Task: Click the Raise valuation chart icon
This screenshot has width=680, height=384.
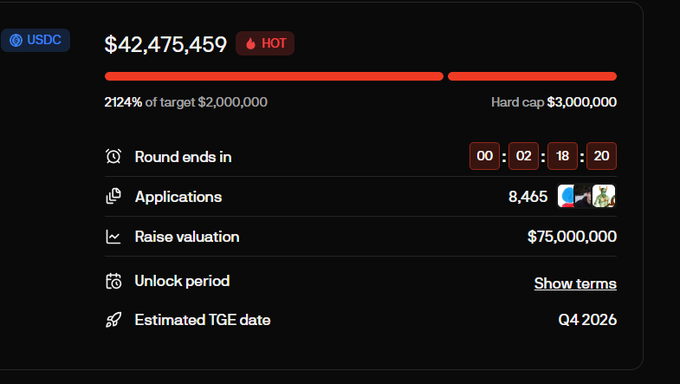Action: coord(114,236)
